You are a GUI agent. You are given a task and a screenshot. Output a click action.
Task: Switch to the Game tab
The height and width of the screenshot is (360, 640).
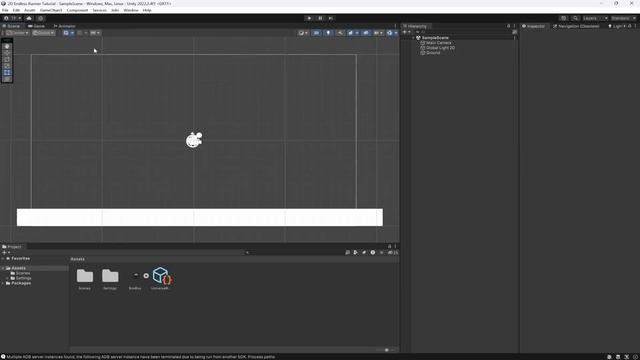coord(36,26)
